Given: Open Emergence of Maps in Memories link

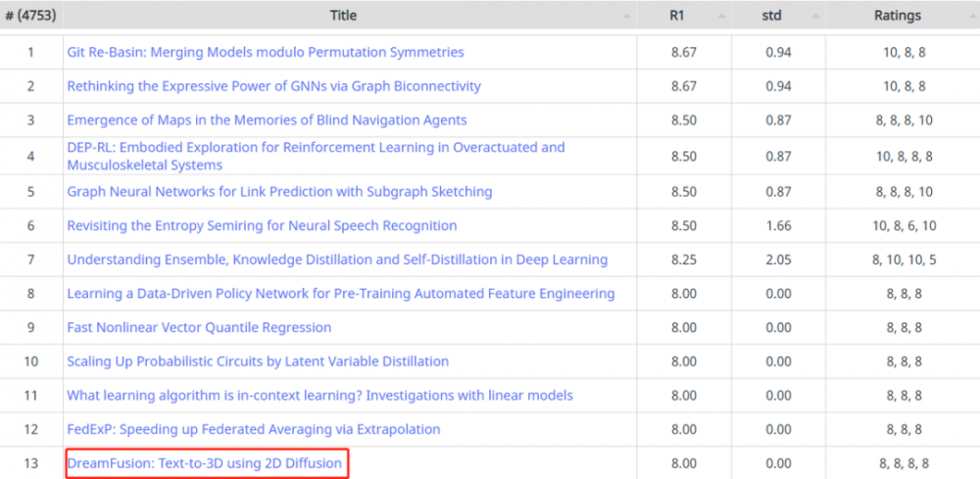Looking at the screenshot, I should click(267, 120).
